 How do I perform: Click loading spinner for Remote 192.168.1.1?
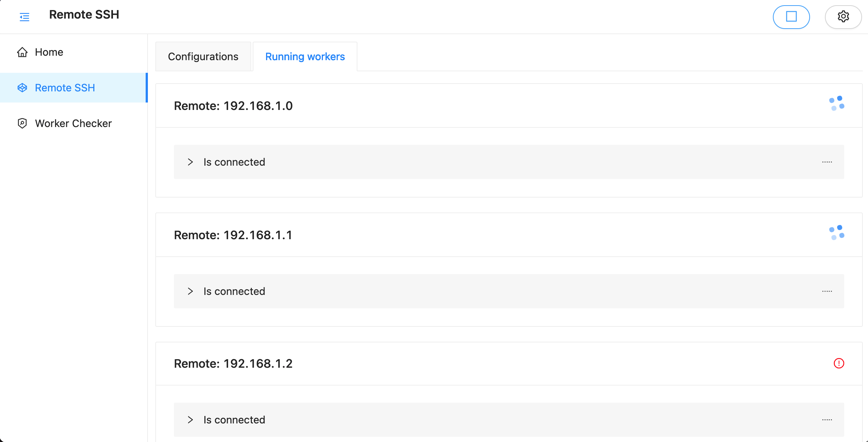click(836, 233)
